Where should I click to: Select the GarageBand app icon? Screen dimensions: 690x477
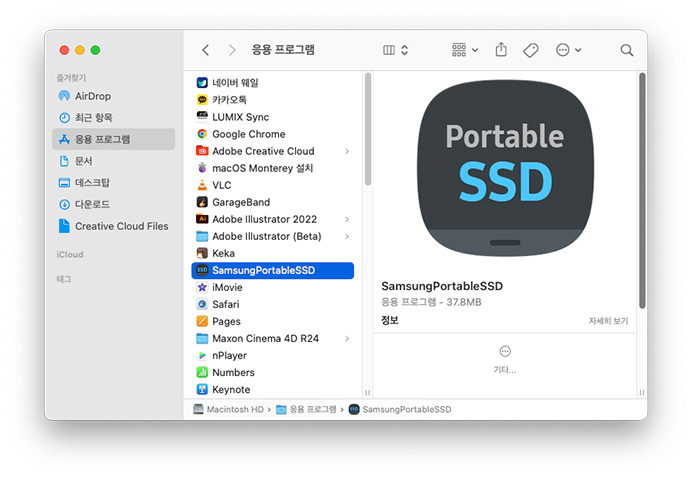point(202,202)
